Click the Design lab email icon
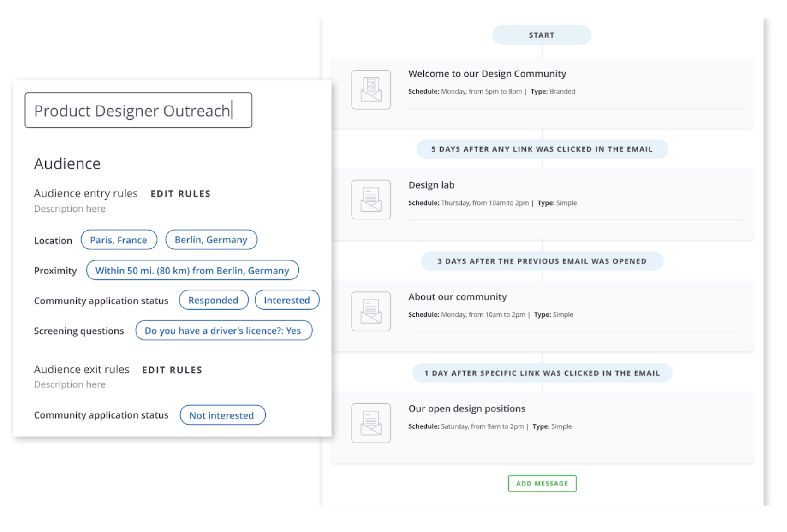Viewport: 787px width, 532px height. click(371, 200)
